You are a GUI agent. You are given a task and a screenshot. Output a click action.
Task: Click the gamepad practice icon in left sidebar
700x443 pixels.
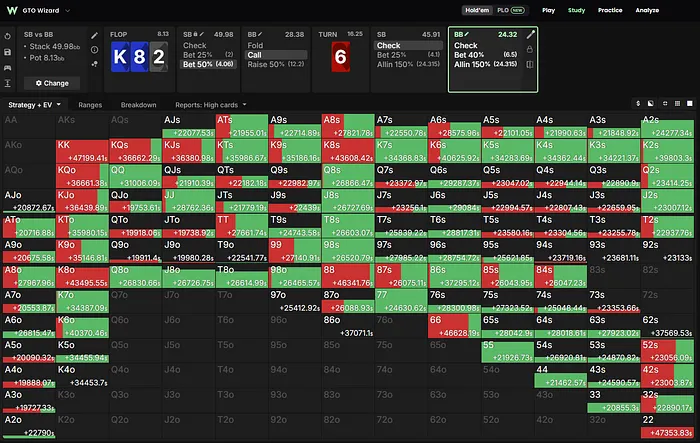(8, 68)
